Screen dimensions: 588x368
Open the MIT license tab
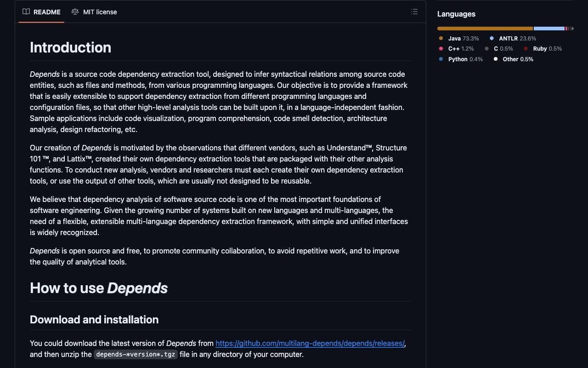click(94, 12)
